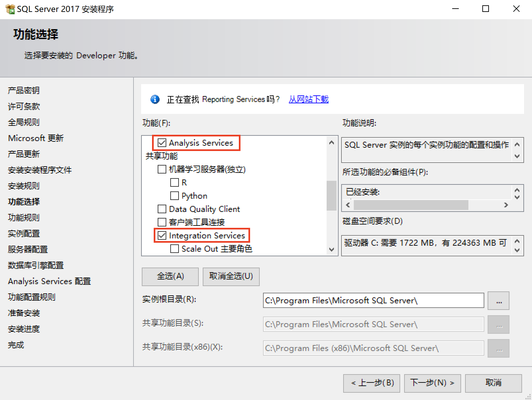Open the 从网站下载 link
The image size is (532, 400).
click(x=308, y=99)
